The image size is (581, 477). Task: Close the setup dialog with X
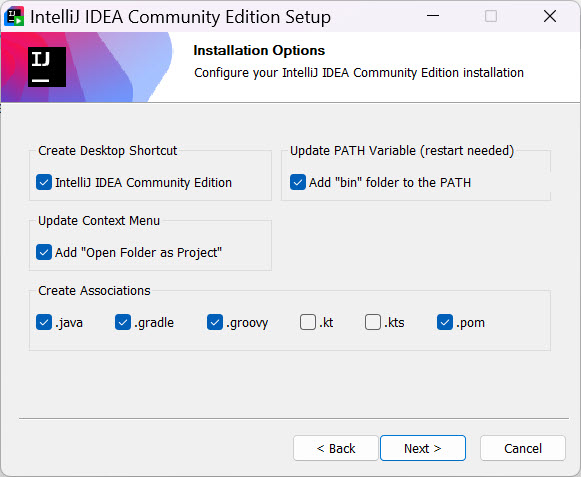[x=550, y=16]
